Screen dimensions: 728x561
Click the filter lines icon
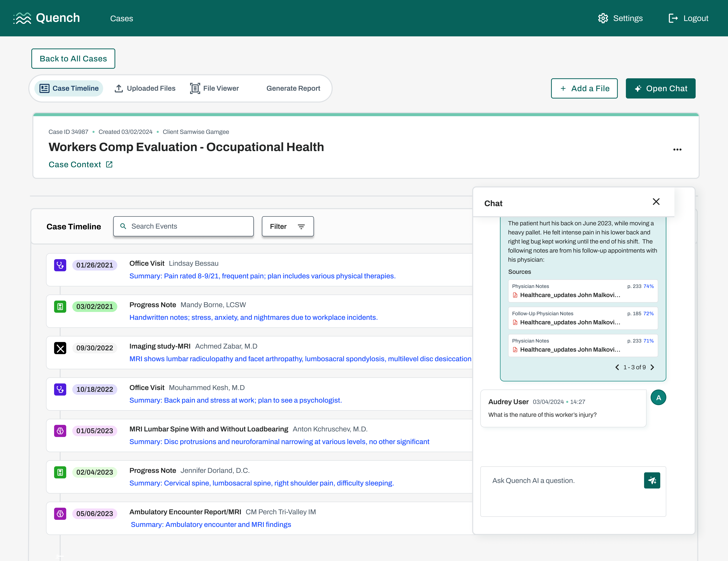(301, 227)
